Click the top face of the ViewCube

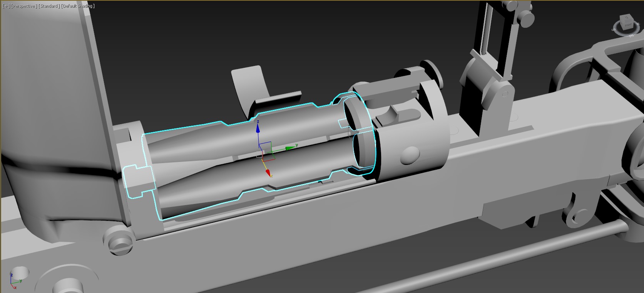pos(626,17)
